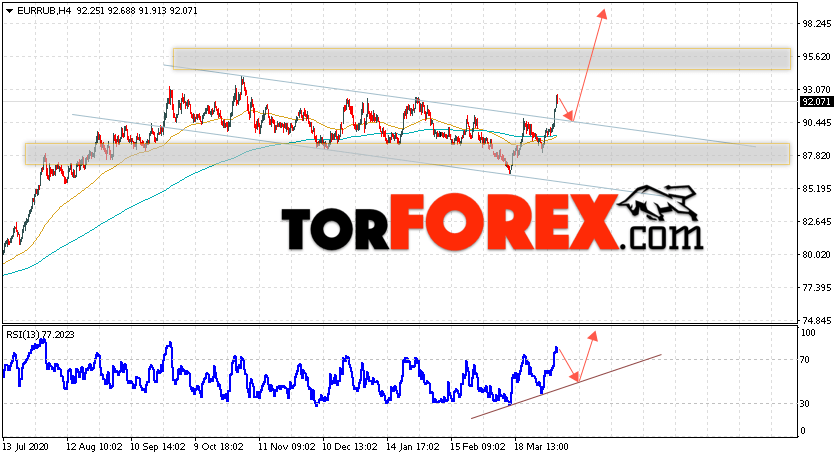This screenshot has width=838, height=458.
Task: Click the RSI 70 level label
Action: (x=805, y=360)
